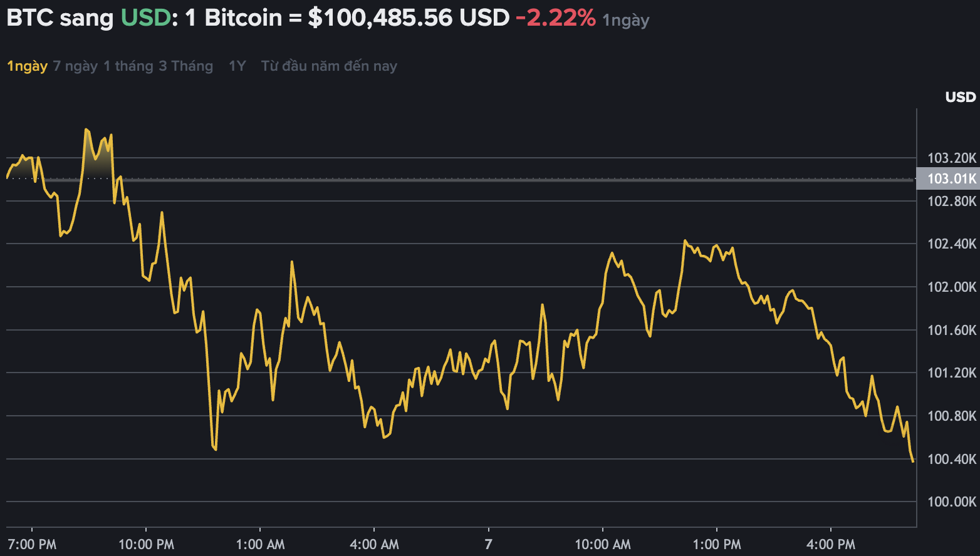Select the 1Y timeframe
Screen dimensions: 980x556
[237, 65]
